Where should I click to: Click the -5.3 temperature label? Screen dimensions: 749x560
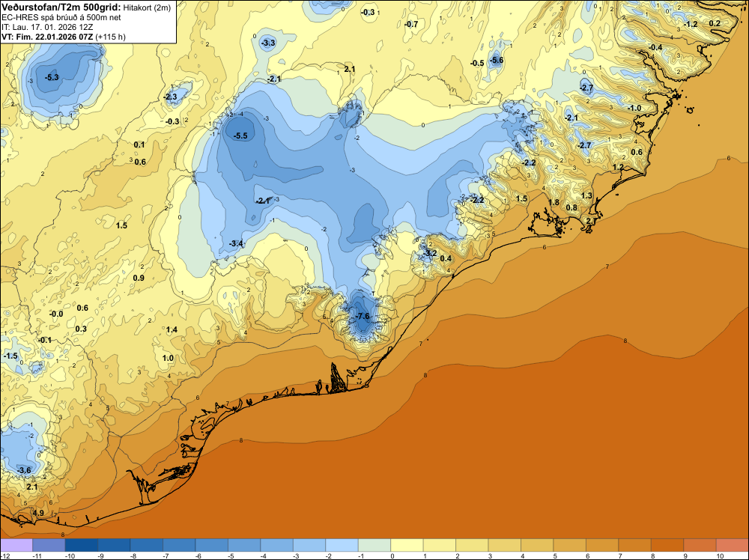51,77
